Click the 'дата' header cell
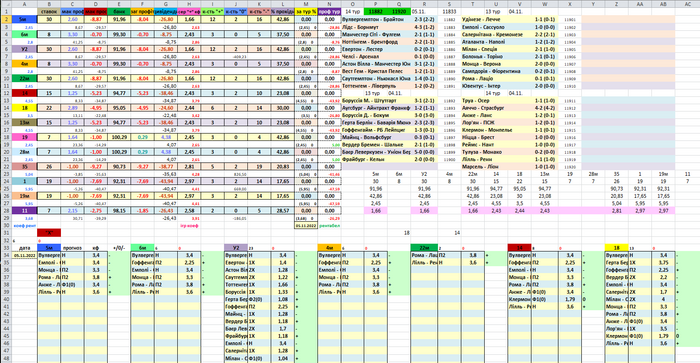This screenshot has height=363, width=700. [25, 247]
